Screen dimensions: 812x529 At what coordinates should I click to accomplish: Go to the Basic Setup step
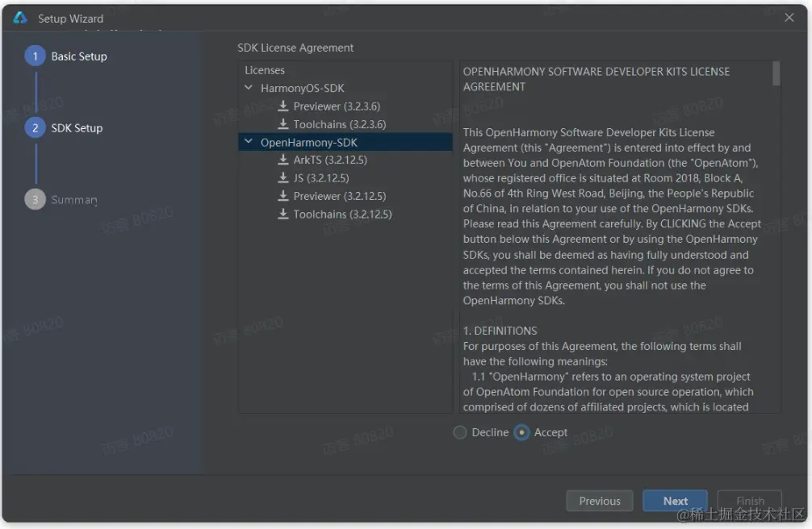79,56
